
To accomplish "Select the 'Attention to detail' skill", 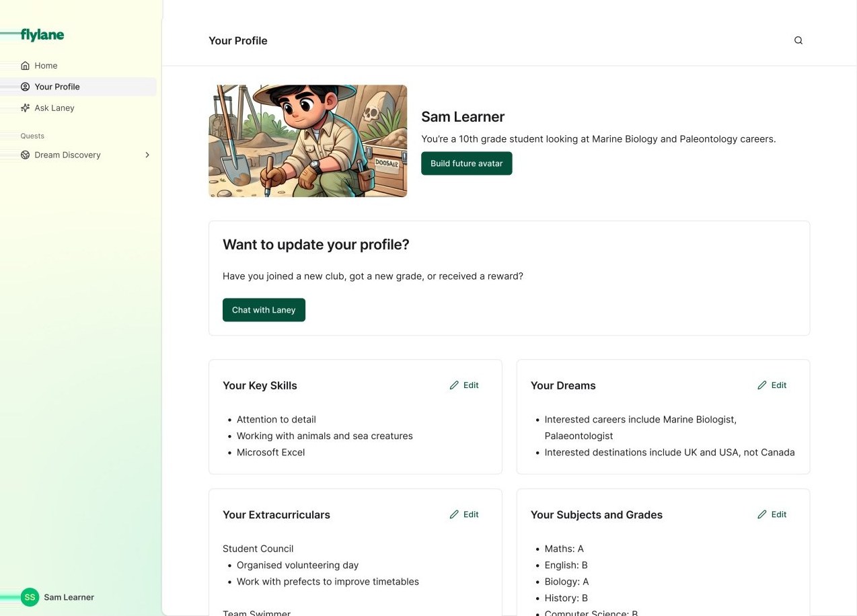I will point(276,420).
